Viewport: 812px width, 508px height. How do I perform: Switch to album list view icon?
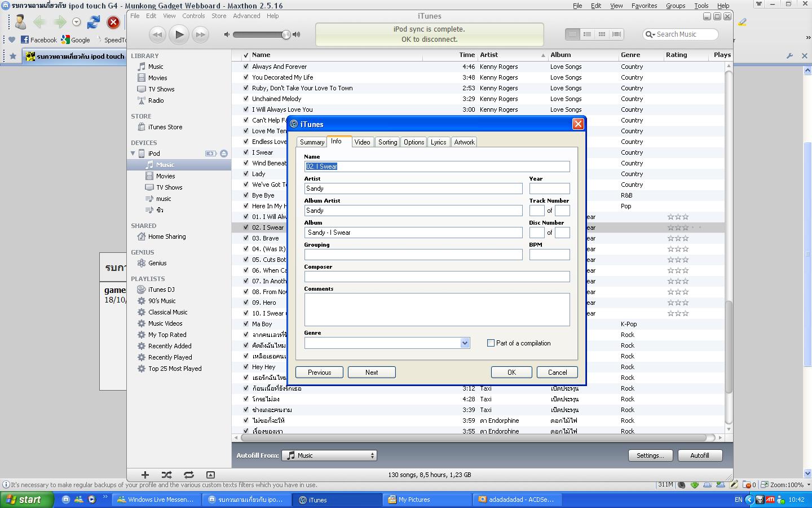coord(587,34)
